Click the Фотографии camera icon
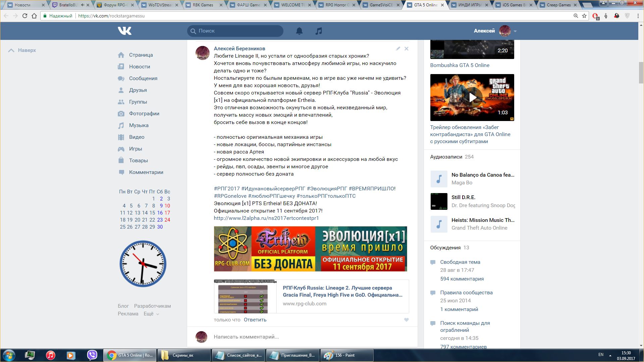Screen dimensions: 644x362 (121, 114)
